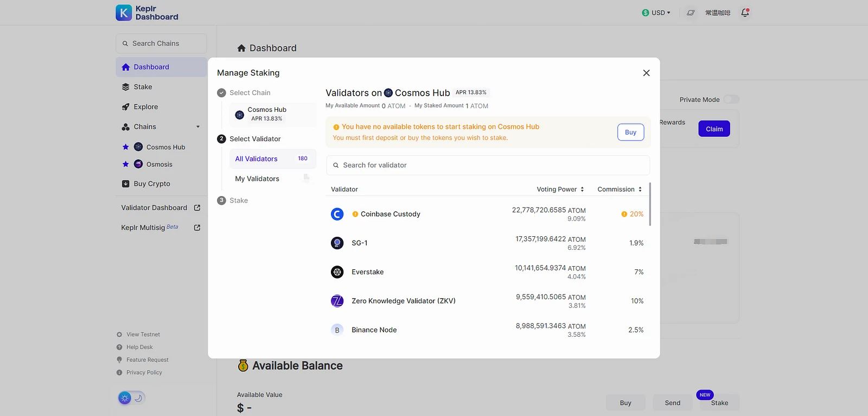
Task: Open Validator Dashboard external link icon
Action: coord(197,208)
